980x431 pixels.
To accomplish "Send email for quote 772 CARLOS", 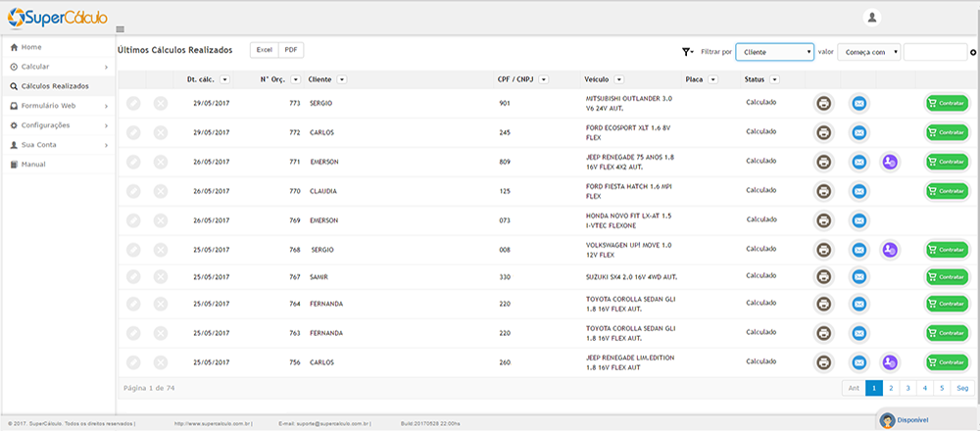I will (858, 132).
